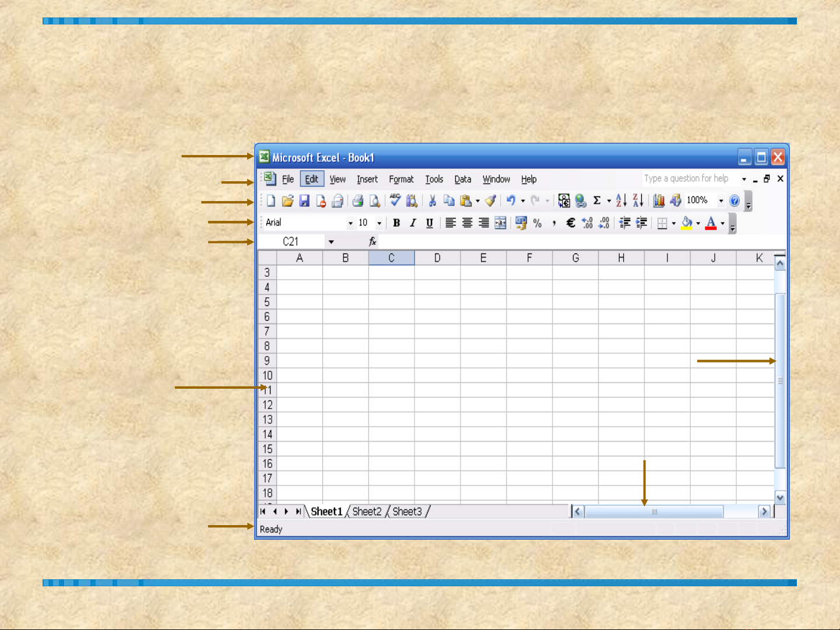Click the Save floppy disk icon

tap(304, 201)
